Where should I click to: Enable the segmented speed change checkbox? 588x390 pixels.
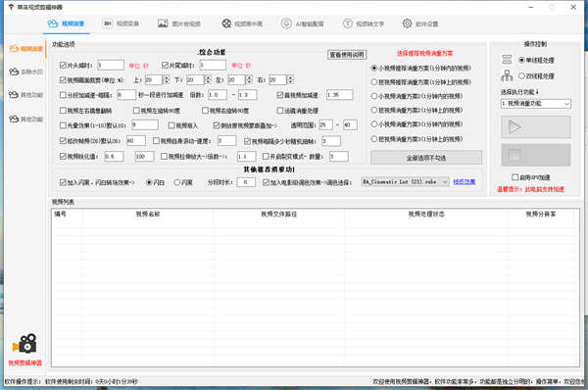(63, 95)
